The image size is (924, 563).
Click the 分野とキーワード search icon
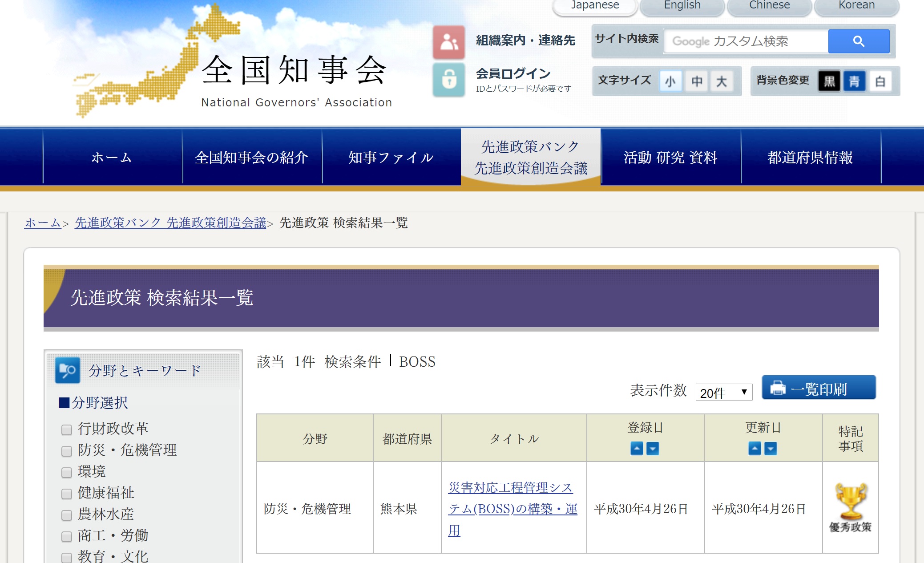68,370
